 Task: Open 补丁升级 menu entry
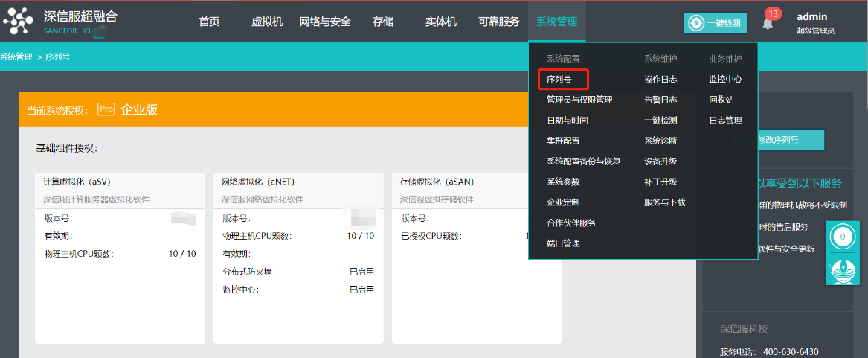(x=660, y=182)
